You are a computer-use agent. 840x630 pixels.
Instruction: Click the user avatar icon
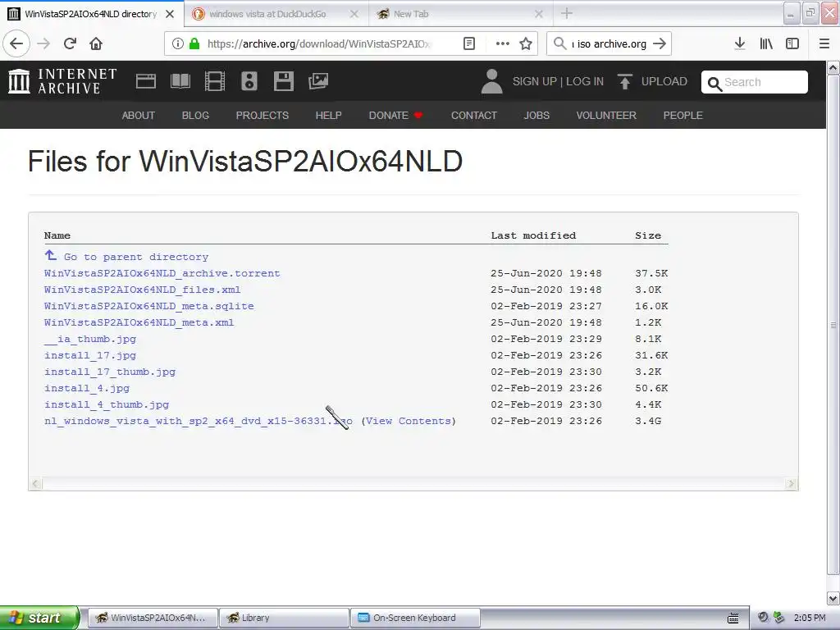(492, 81)
